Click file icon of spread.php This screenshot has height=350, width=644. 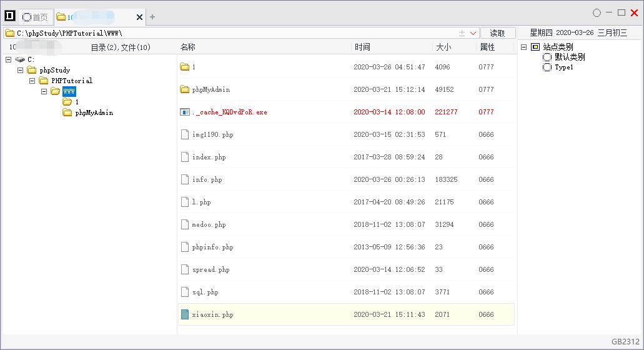185,269
